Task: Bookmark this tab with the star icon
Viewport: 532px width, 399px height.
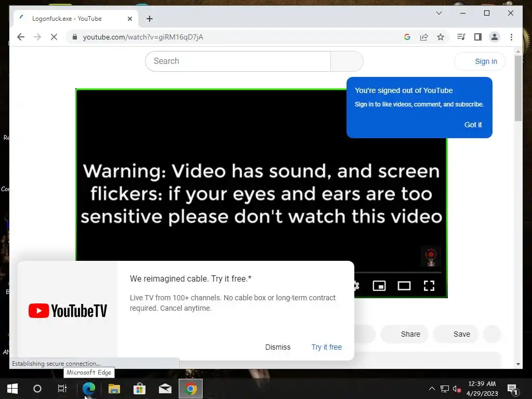Action: point(441,37)
